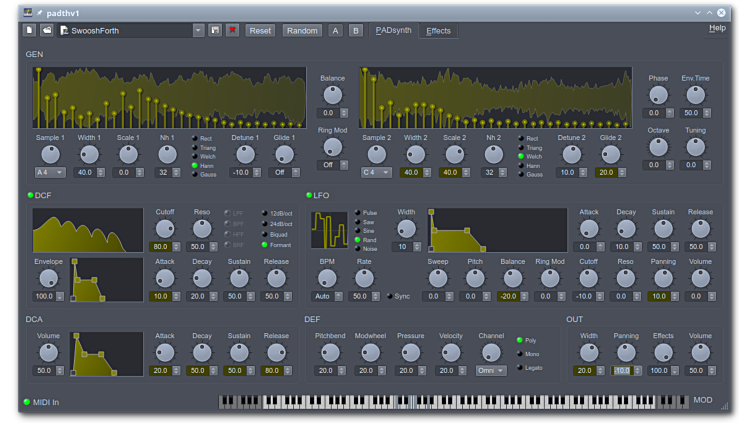Click the DCF Cutoff knob

pyautogui.click(x=165, y=228)
